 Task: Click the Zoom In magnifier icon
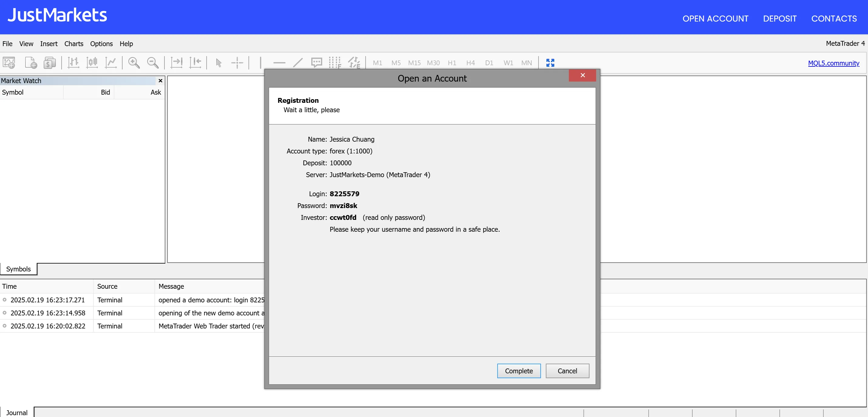tap(134, 63)
